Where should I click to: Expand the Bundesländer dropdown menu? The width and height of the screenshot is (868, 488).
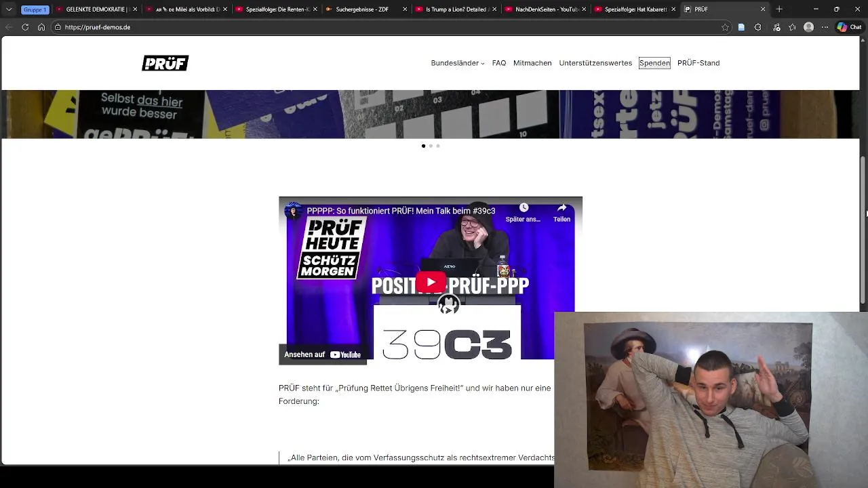tap(458, 63)
